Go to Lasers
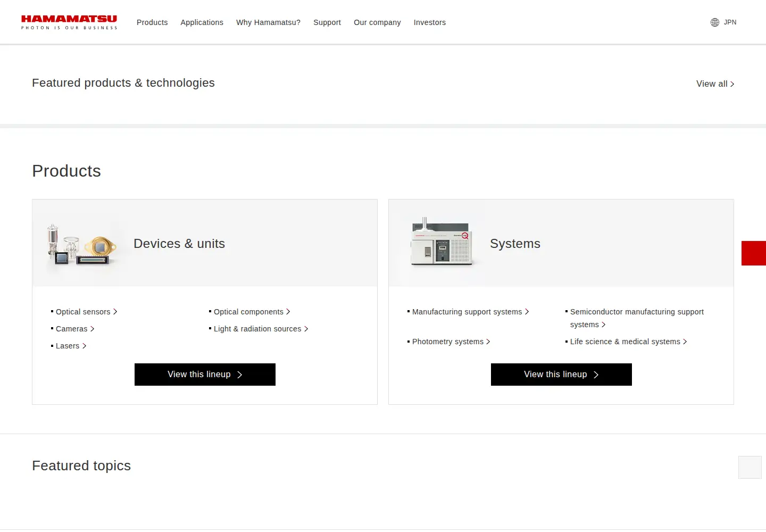The width and height of the screenshot is (766, 532). (70, 346)
